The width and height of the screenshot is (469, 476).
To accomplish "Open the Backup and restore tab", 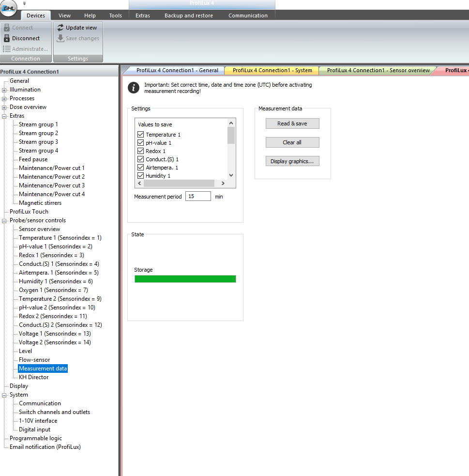I will [x=189, y=15].
